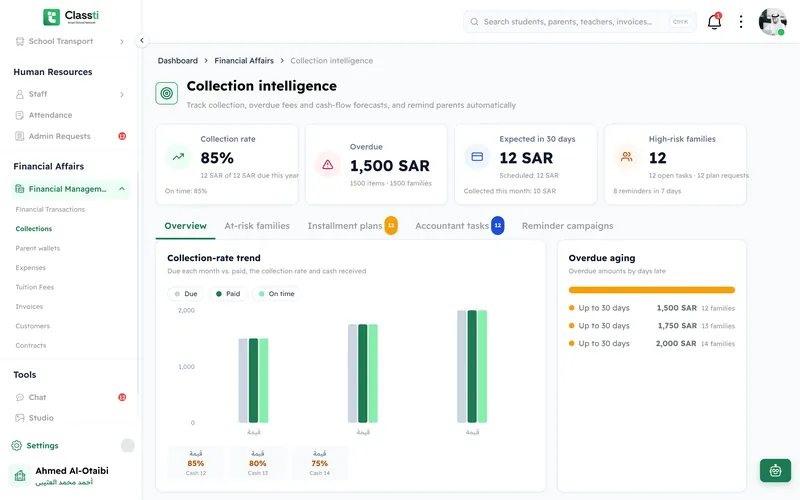Click the Ctrl K shortcut hint

click(680, 22)
